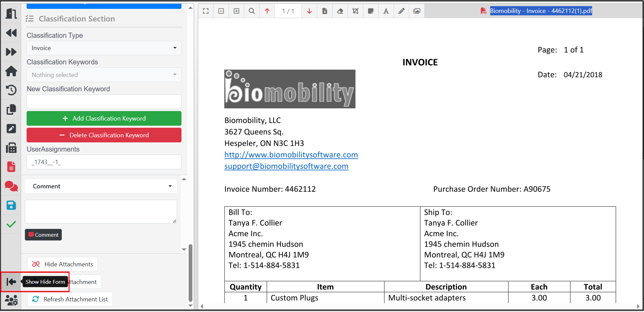Select the Eraser tool in viewer toolbar
The height and width of the screenshot is (312, 644).
tap(340, 11)
